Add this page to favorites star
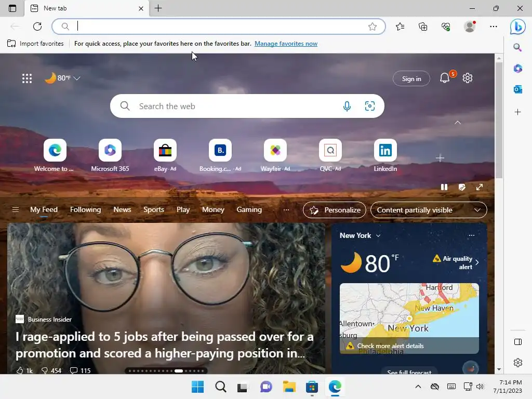 coord(372,26)
